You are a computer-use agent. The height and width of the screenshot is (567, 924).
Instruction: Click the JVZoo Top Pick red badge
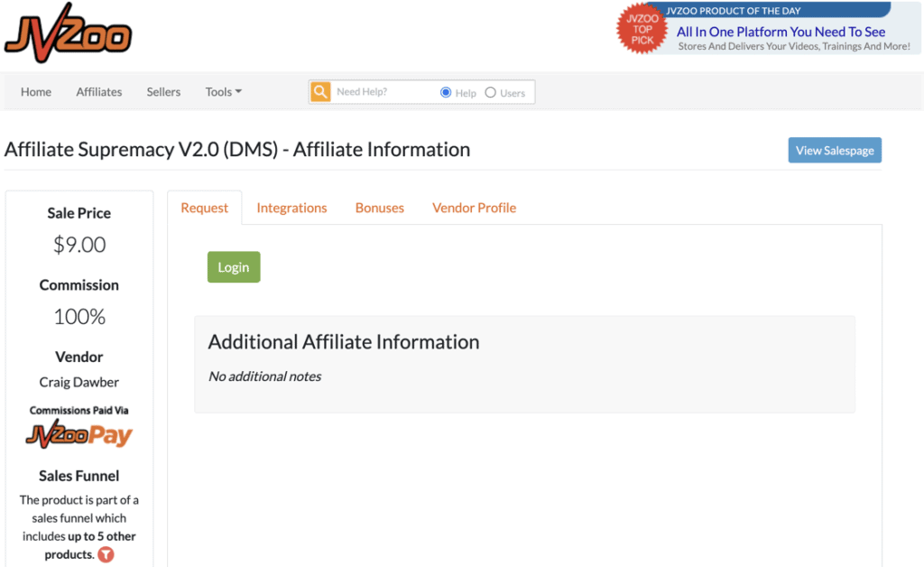tap(642, 29)
